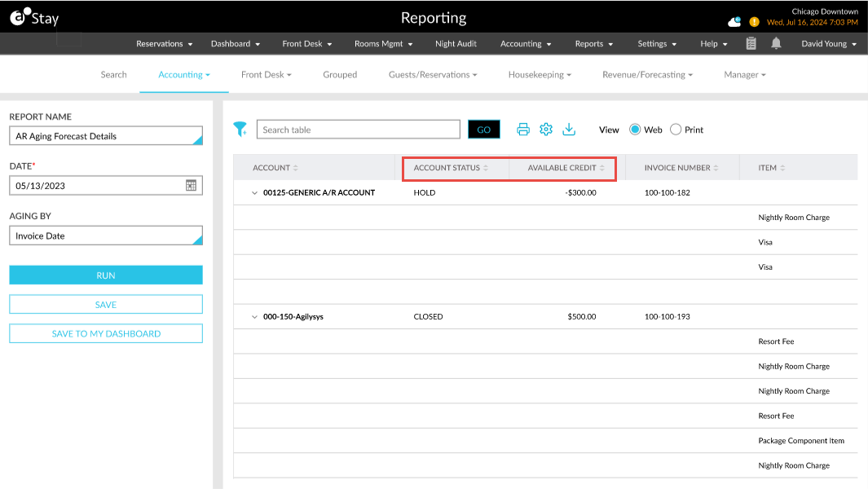The image size is (868, 489).
Task: Click the invoice number 100-100-182
Action: 667,192
